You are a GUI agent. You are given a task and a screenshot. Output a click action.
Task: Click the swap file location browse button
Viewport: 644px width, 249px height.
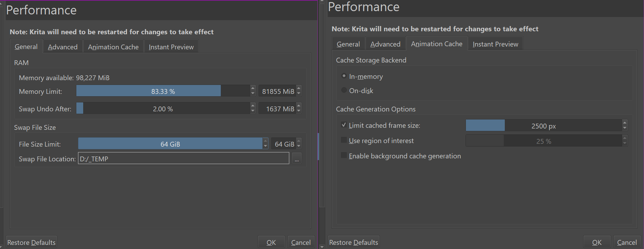coord(296,159)
